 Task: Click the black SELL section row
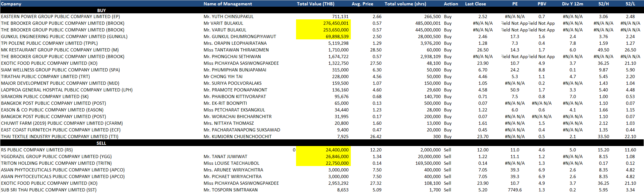coord(101,143)
